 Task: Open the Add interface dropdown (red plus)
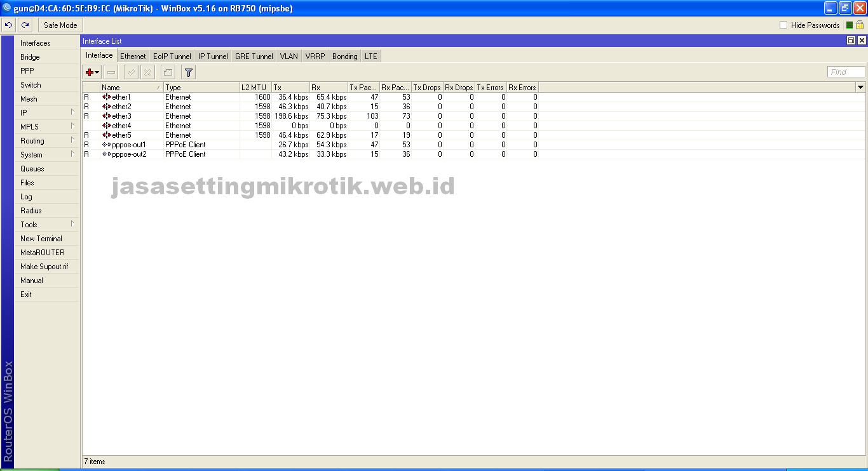click(x=91, y=72)
